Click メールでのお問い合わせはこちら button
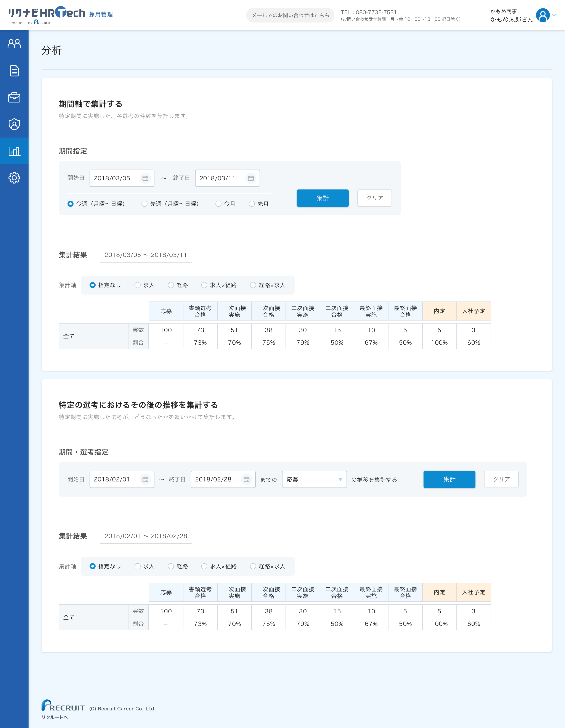Screen dimensions: 565x728 [290, 15]
